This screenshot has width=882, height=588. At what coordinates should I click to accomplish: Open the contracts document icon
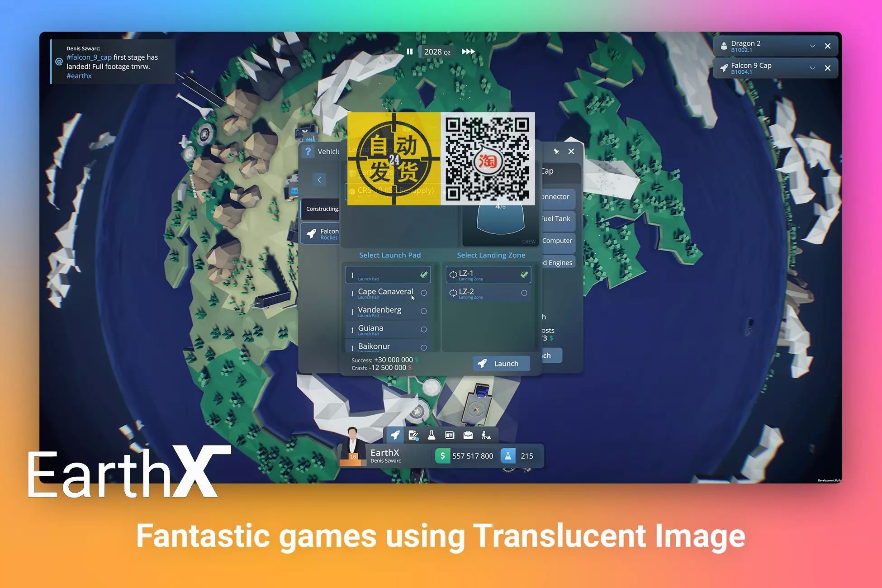pos(413,435)
